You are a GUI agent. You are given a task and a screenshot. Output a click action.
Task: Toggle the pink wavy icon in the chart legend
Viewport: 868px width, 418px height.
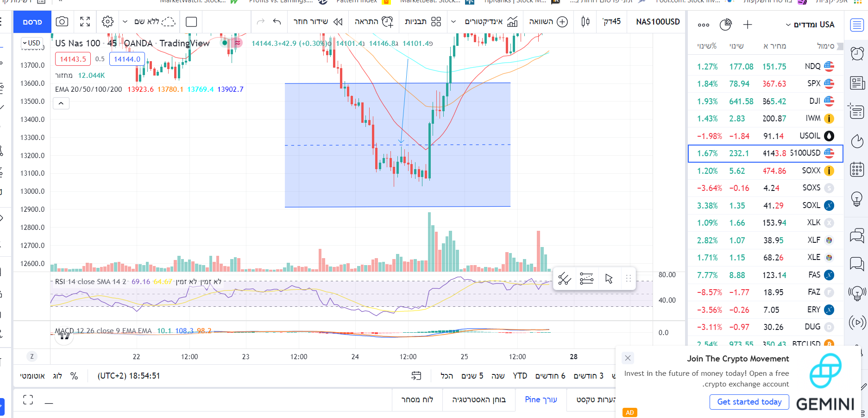(237, 43)
